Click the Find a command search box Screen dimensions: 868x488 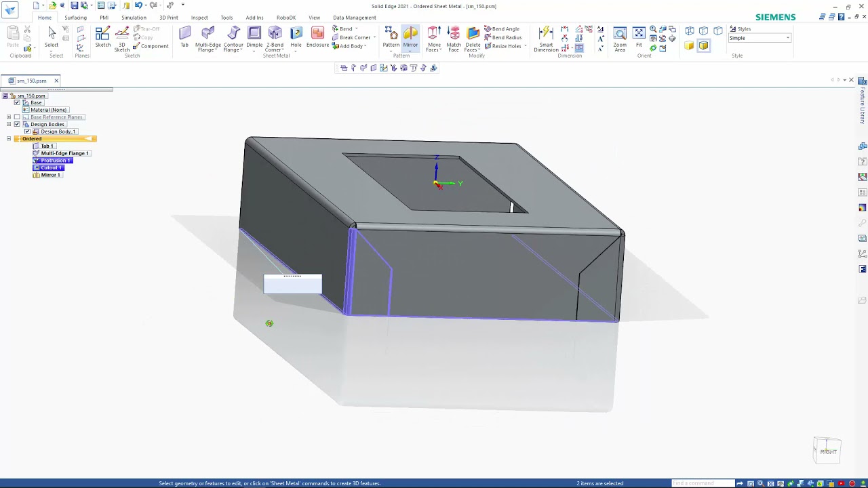703,483
